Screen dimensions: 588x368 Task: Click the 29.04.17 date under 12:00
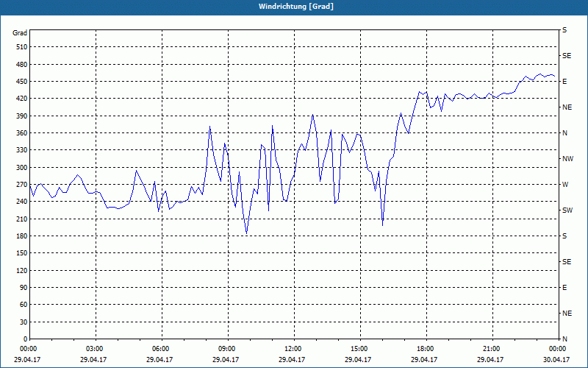tap(292, 359)
